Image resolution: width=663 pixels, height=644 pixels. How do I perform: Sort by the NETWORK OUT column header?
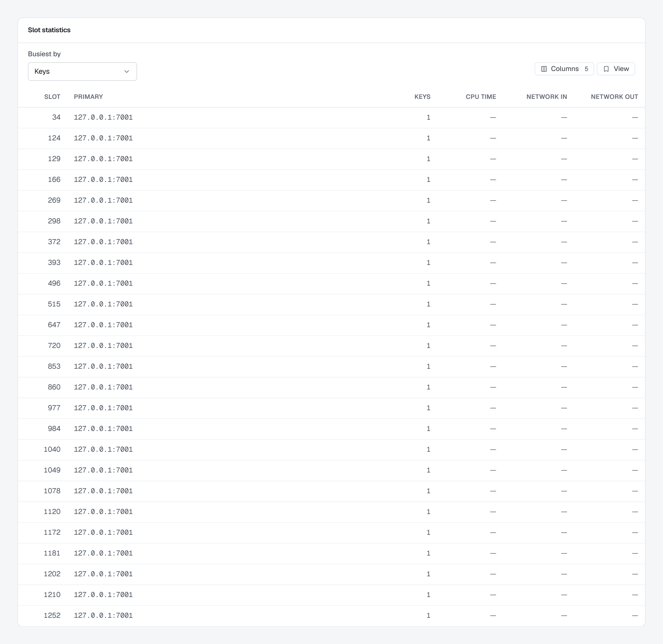click(x=614, y=97)
